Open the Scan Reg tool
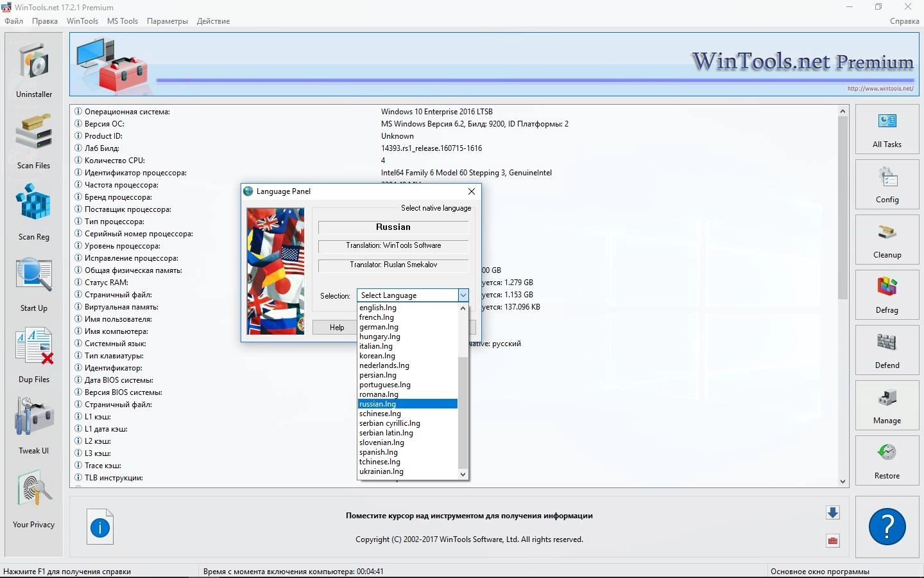This screenshot has width=924, height=578. (x=34, y=211)
